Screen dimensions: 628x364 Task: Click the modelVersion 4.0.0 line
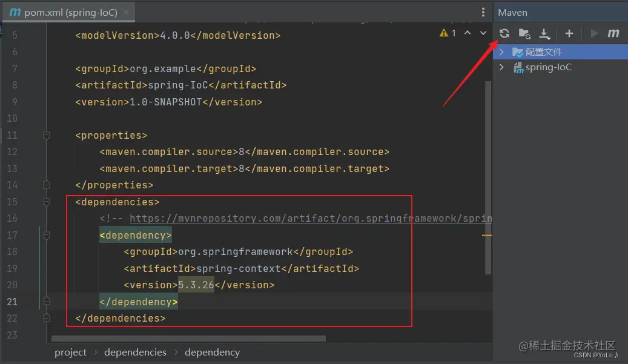[x=178, y=36]
